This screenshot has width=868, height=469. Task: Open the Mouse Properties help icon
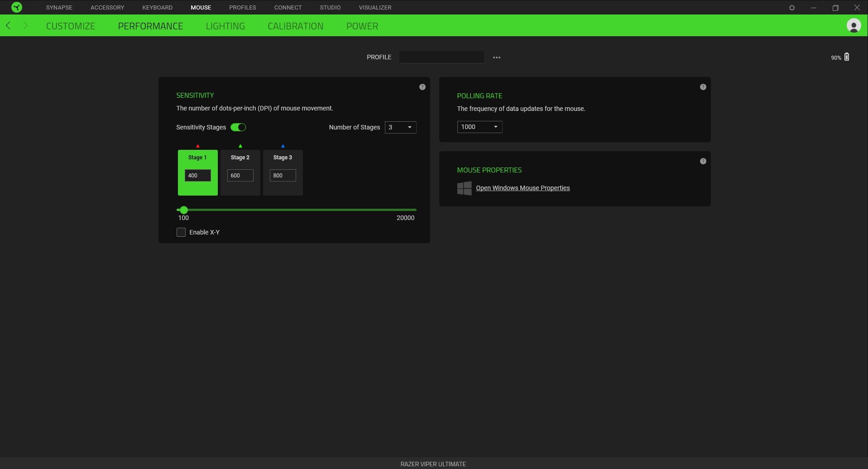703,161
